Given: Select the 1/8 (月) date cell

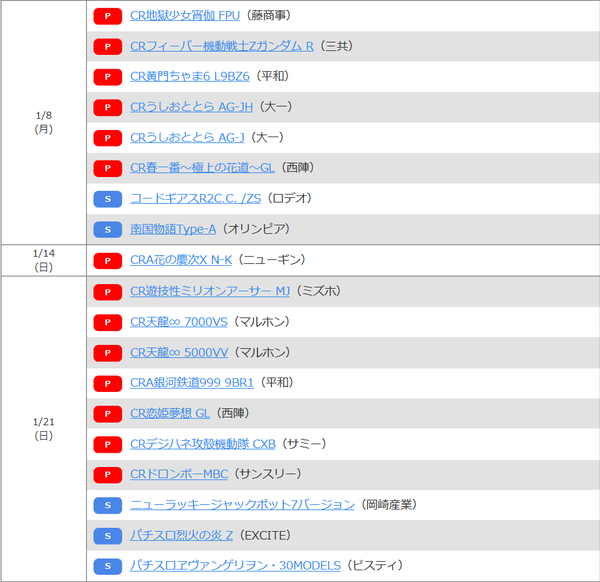Looking at the screenshot, I should (x=44, y=122).
